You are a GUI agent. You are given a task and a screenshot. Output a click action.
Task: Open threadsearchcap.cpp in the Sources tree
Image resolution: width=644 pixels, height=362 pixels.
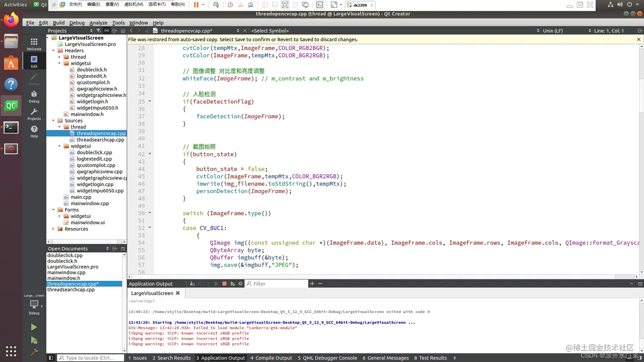[x=101, y=140]
